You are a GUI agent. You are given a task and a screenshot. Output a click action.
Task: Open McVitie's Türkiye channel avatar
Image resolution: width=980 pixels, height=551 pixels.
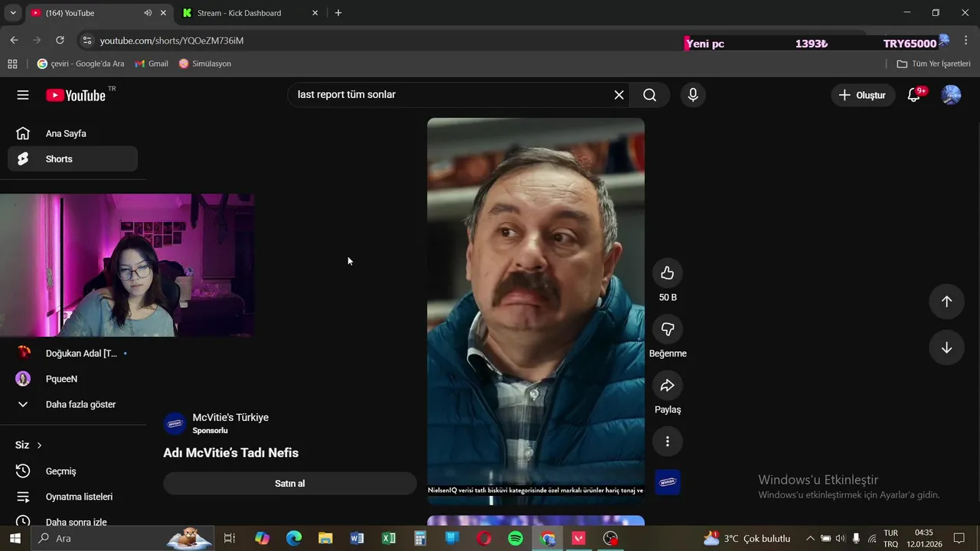[175, 423]
